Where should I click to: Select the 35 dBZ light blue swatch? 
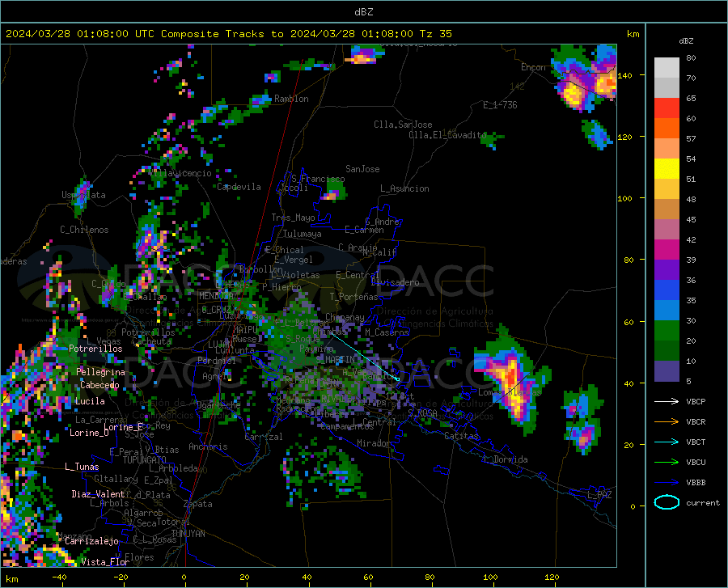(667, 310)
